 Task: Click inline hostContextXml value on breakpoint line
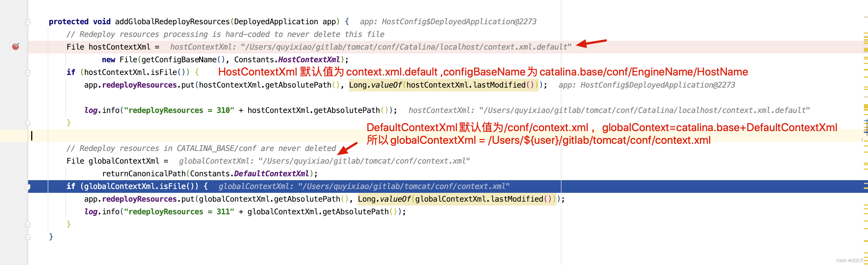pos(371,47)
